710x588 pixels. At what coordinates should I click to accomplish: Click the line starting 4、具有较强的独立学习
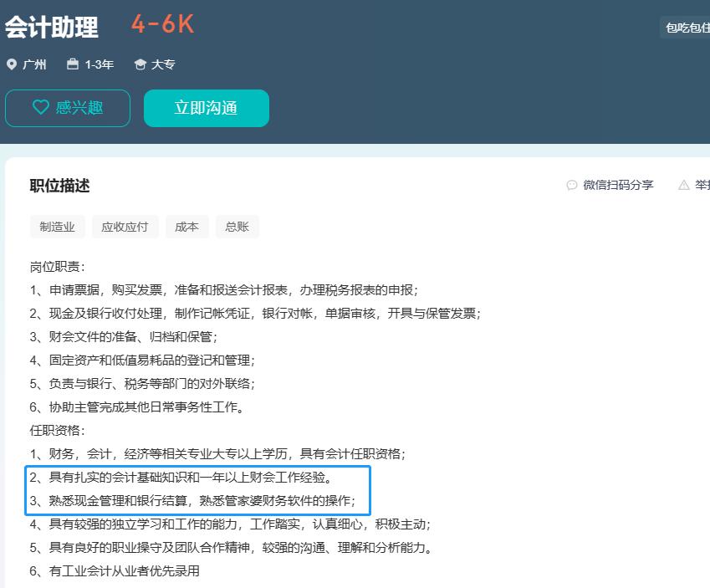[230, 524]
